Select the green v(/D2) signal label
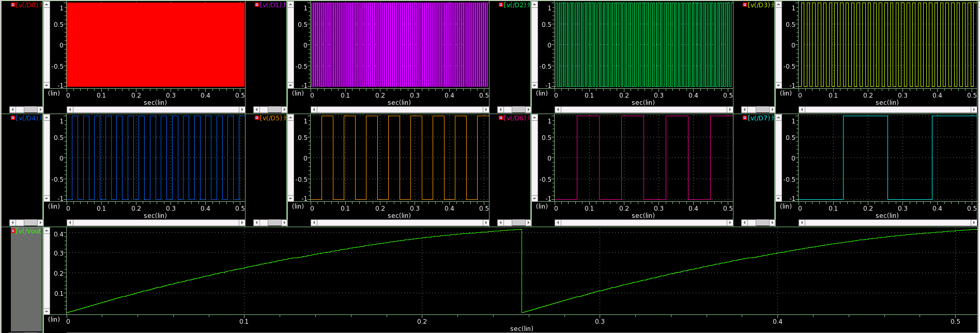 pyautogui.click(x=516, y=5)
